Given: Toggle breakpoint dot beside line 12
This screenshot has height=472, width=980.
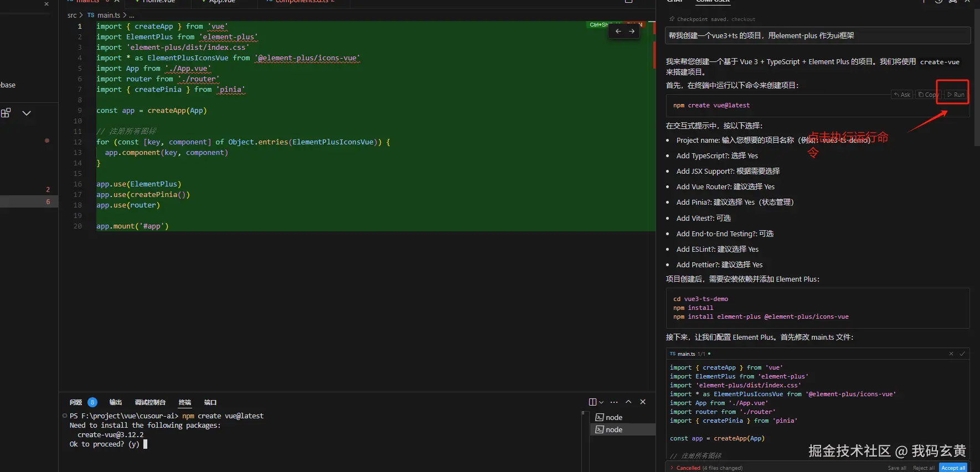Looking at the screenshot, I should click(x=47, y=141).
